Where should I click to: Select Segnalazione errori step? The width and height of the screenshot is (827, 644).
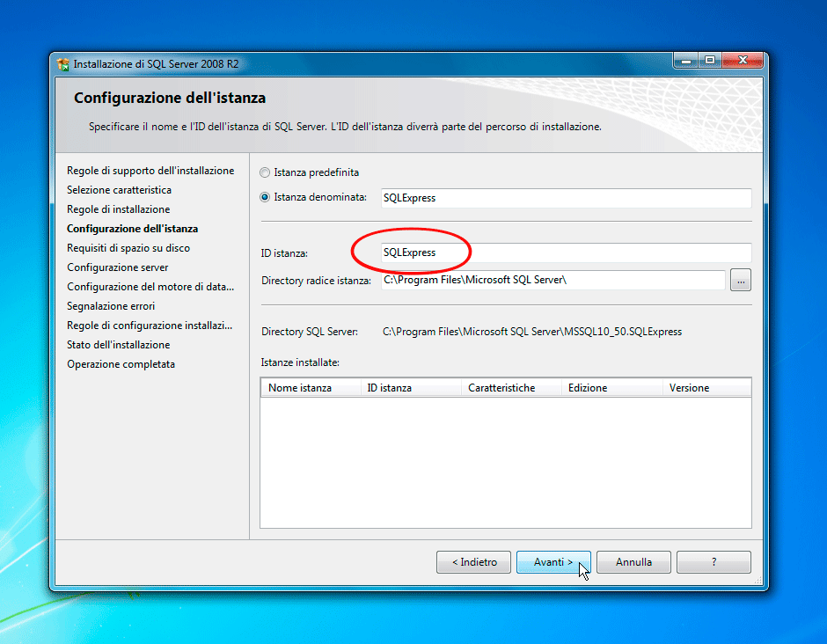coord(111,306)
